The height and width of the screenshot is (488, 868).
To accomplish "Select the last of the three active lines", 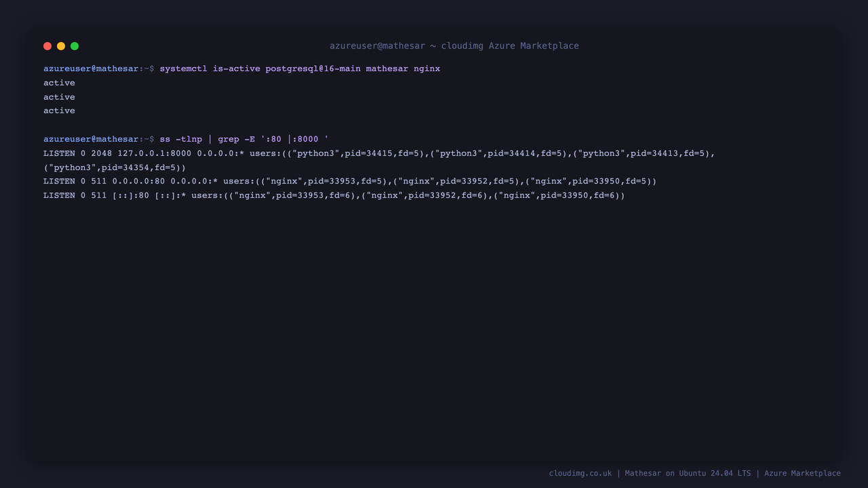I will click(60, 110).
